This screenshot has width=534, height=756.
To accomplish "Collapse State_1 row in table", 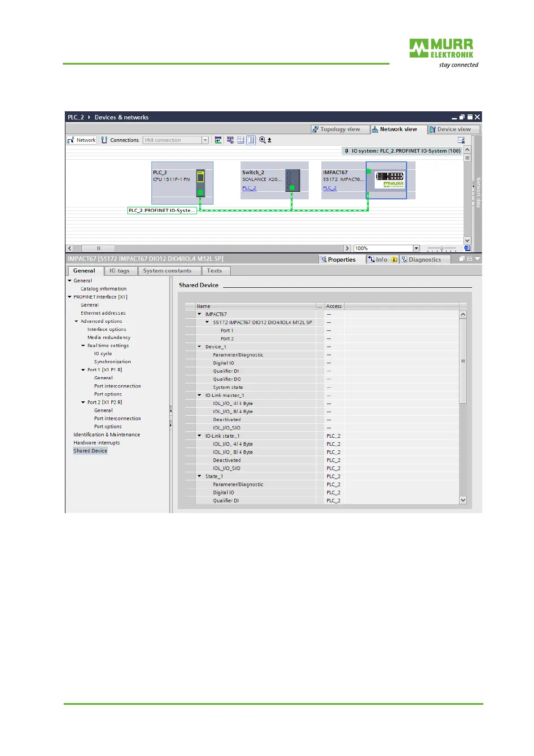I will tap(200, 476).
